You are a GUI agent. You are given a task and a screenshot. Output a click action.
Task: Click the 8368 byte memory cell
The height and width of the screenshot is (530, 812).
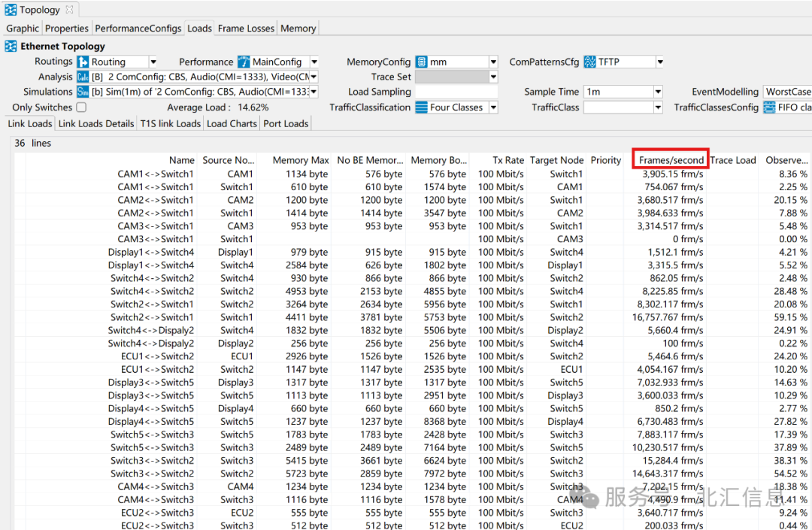[445, 421]
